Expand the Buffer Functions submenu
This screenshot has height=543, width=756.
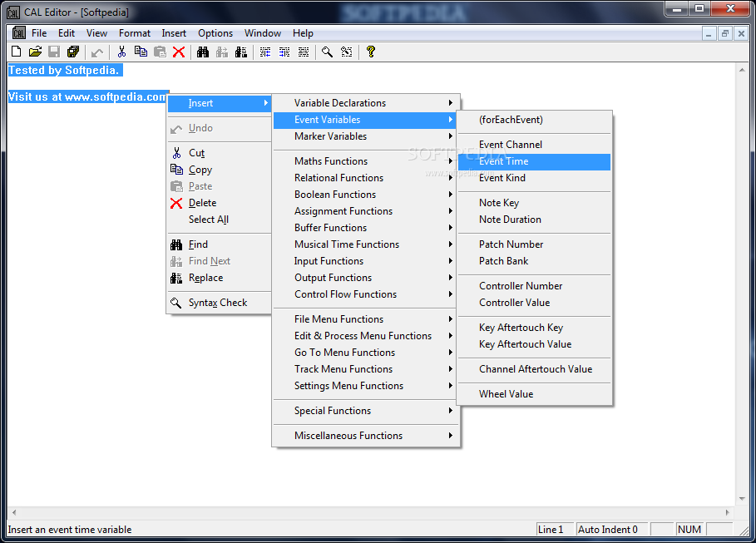pos(366,228)
